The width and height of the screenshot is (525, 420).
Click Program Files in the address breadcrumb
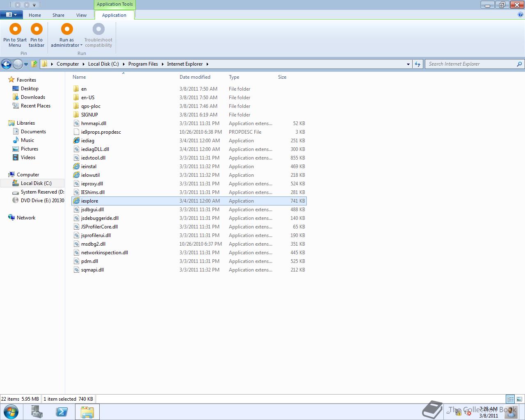click(x=143, y=64)
